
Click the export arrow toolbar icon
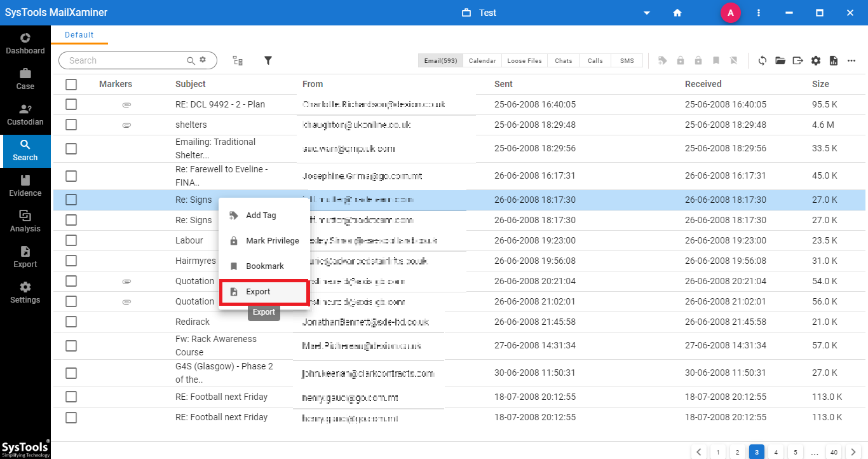[798, 60]
